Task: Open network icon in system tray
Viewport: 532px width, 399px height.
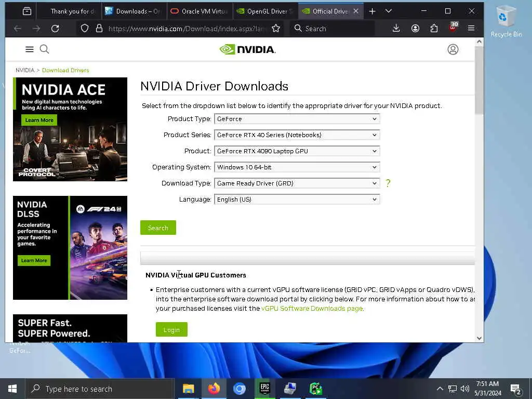Action: click(x=453, y=389)
